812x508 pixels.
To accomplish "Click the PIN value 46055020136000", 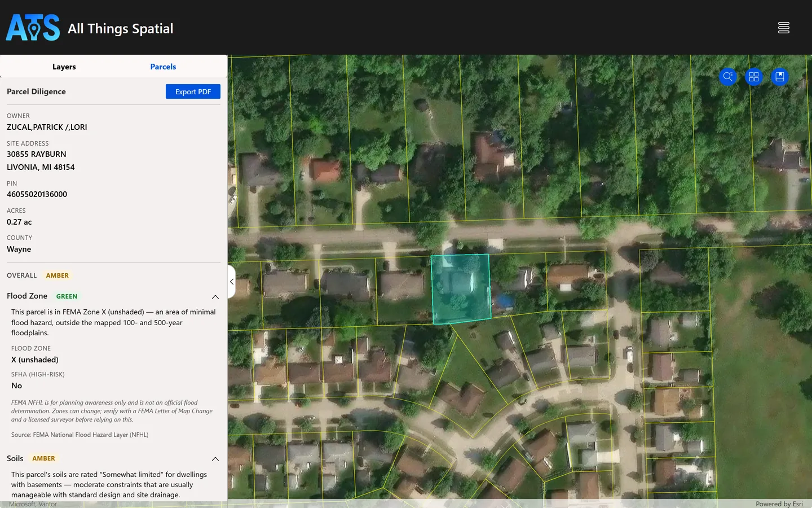I will pos(37,194).
